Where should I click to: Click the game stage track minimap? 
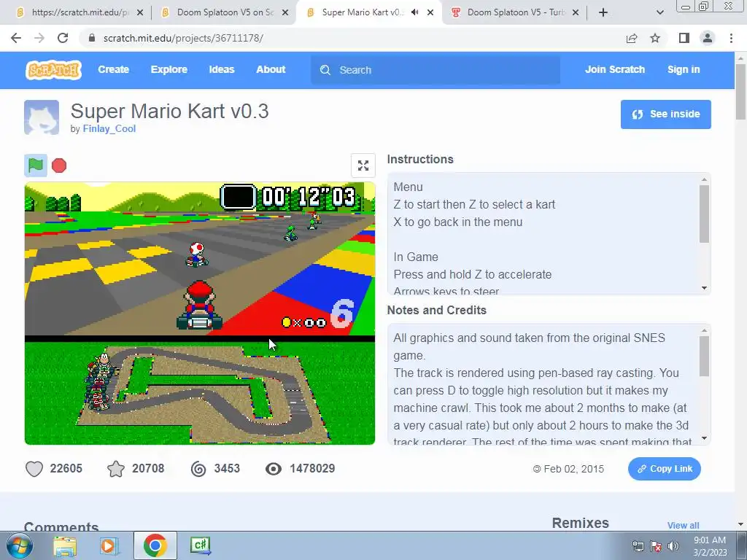200,393
